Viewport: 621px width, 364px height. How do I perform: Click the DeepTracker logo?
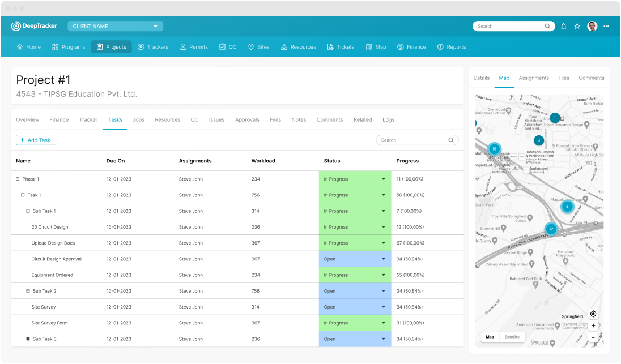34,26
